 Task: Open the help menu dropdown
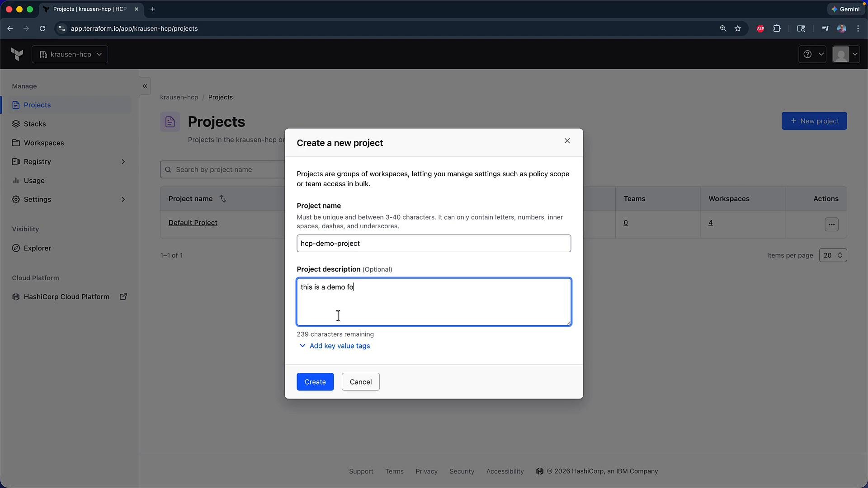[812, 54]
